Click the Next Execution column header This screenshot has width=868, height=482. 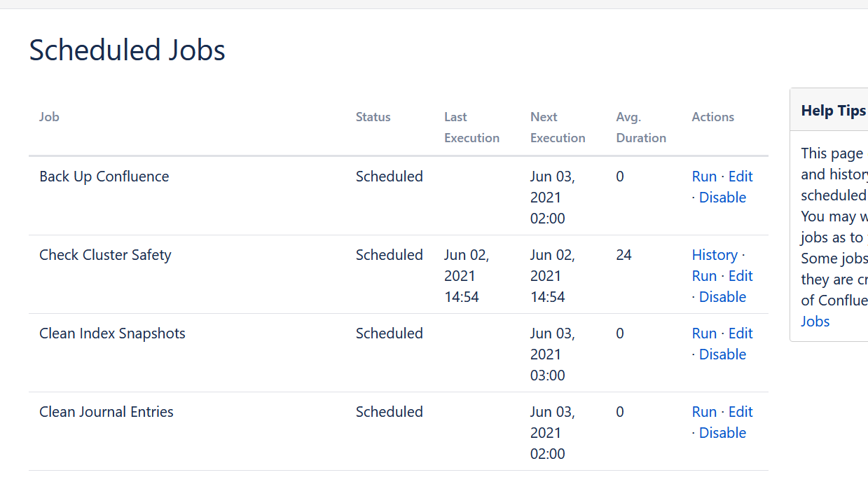coord(557,128)
